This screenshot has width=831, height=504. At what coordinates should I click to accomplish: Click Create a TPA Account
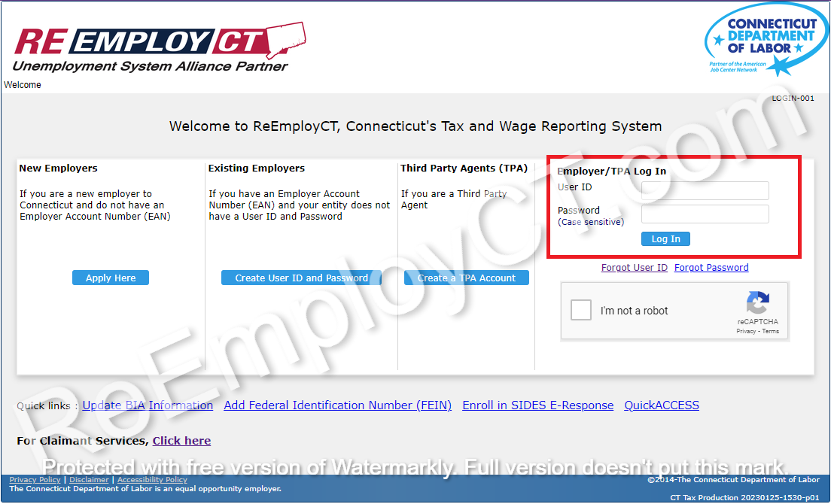(x=466, y=277)
